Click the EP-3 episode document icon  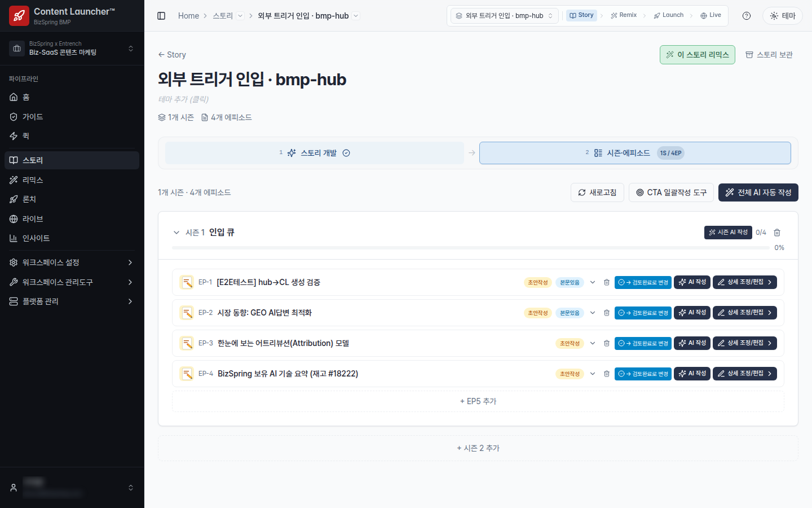[187, 343]
